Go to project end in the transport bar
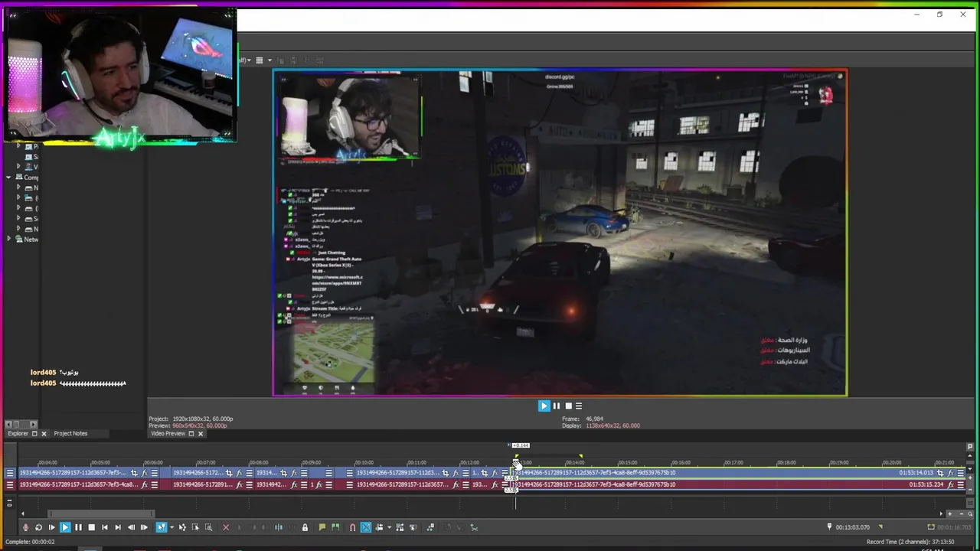Viewport: 980px width, 551px height. (118, 527)
